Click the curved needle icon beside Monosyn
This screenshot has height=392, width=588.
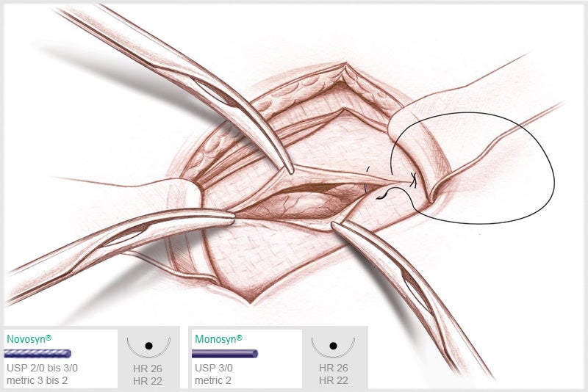pyautogui.click(x=333, y=347)
